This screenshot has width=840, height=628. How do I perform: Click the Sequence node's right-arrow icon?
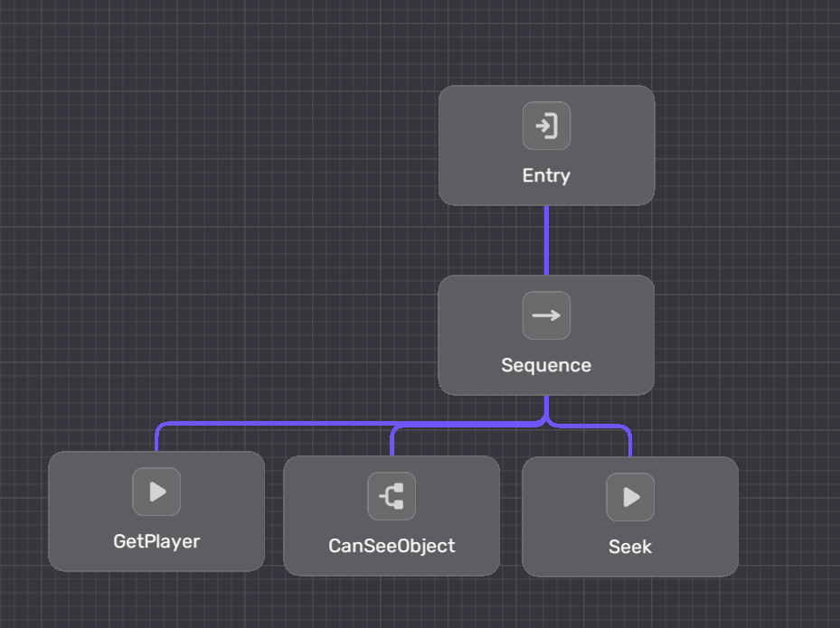coord(546,315)
